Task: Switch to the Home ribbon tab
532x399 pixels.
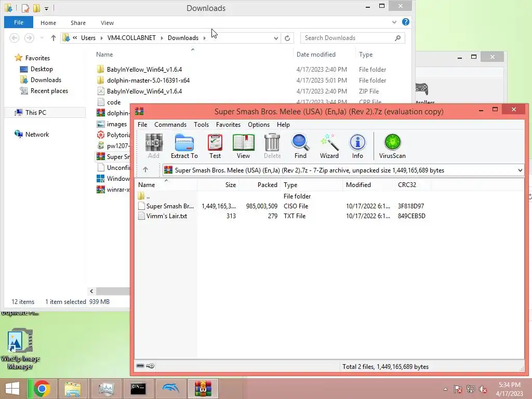Action: point(48,23)
